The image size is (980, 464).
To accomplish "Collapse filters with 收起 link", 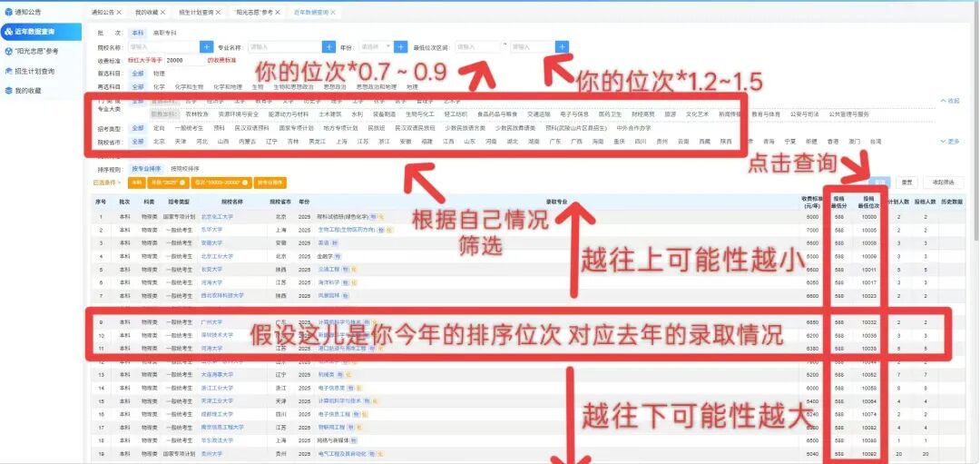I will tap(949, 101).
